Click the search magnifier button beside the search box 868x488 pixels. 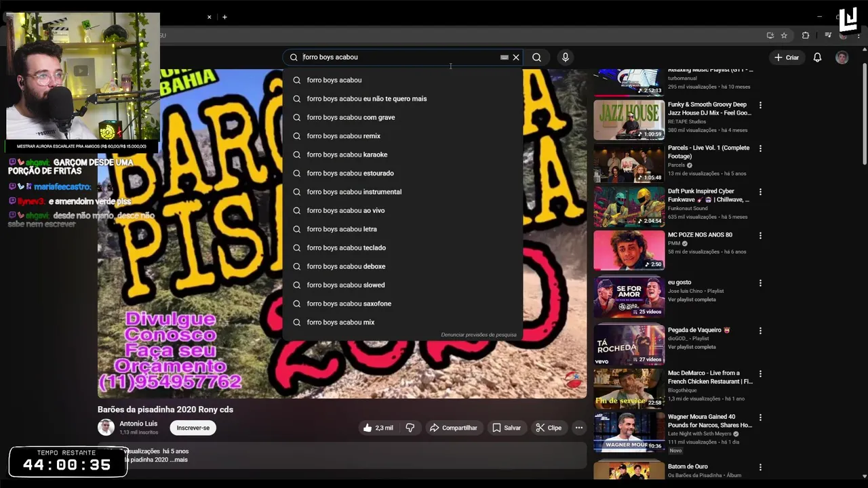[536, 58]
